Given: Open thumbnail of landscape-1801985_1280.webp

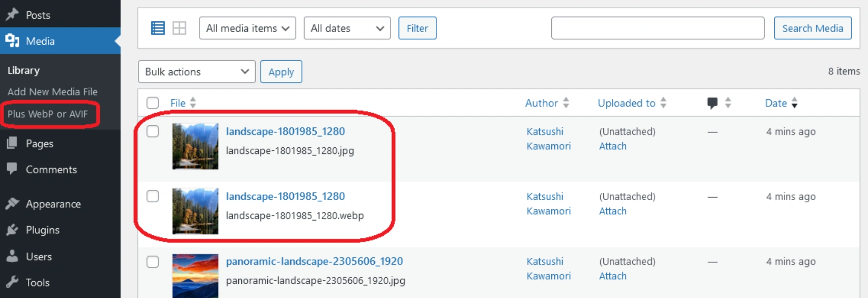Looking at the screenshot, I should click(195, 211).
